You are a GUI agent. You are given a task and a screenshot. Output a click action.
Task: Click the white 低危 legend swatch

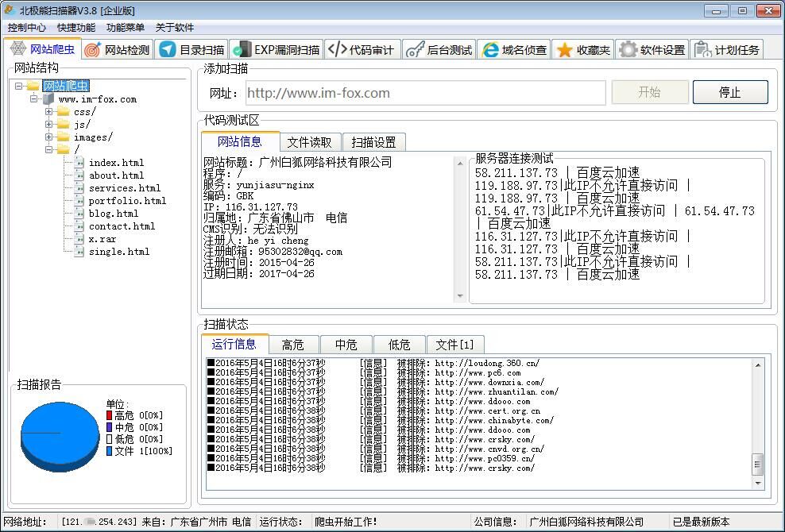click(x=109, y=439)
